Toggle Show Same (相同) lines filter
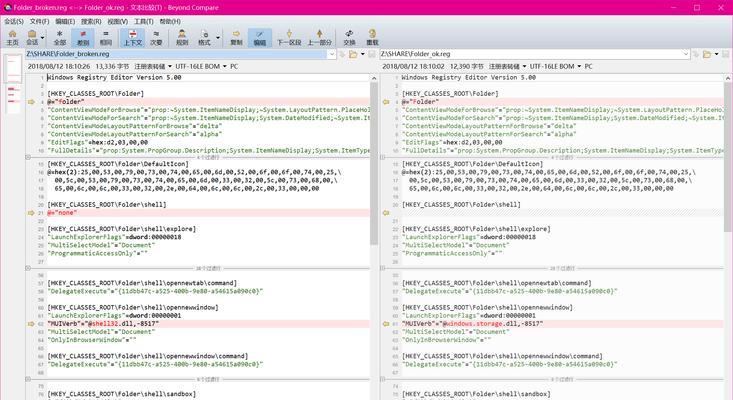The image size is (733, 400). [106, 37]
